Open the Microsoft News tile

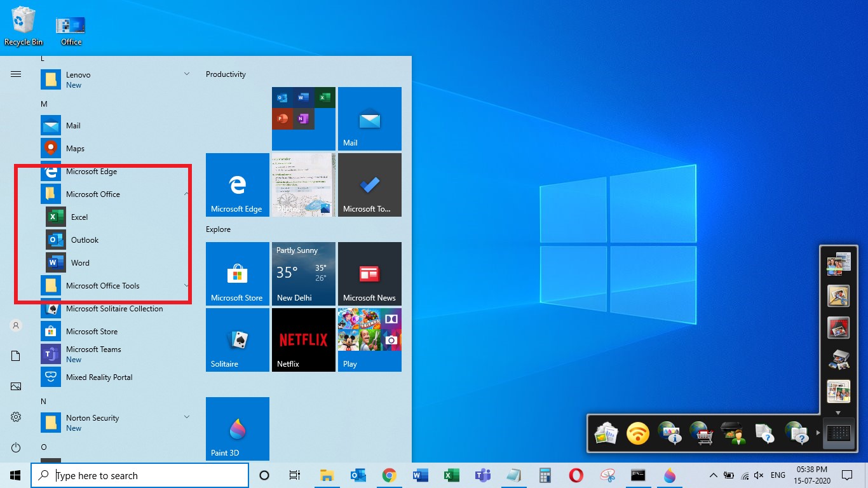pyautogui.click(x=370, y=274)
